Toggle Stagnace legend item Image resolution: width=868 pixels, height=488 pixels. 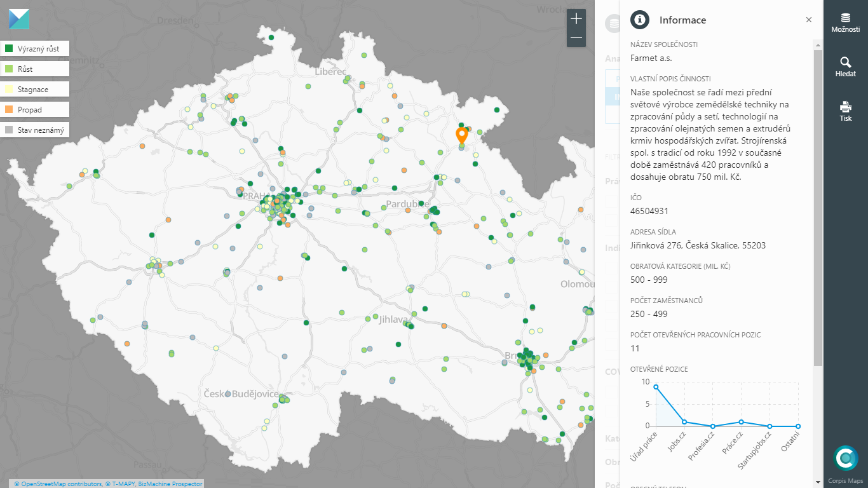[34, 89]
